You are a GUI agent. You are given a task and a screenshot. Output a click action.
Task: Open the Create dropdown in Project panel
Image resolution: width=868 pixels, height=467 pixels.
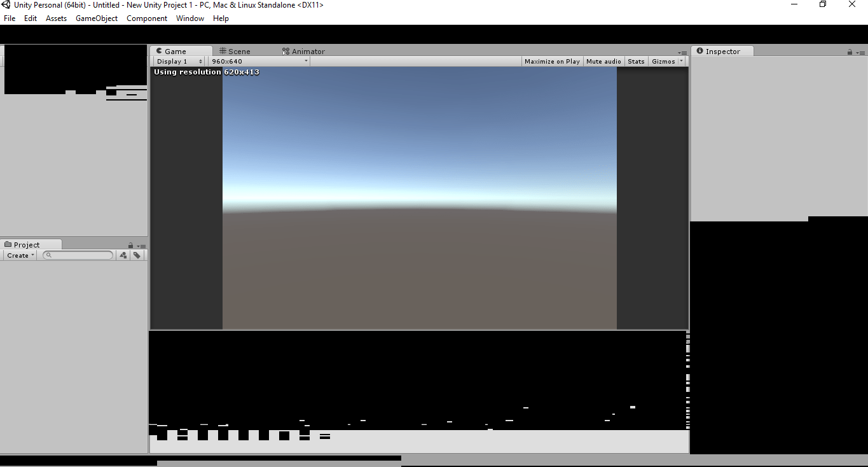(x=19, y=254)
